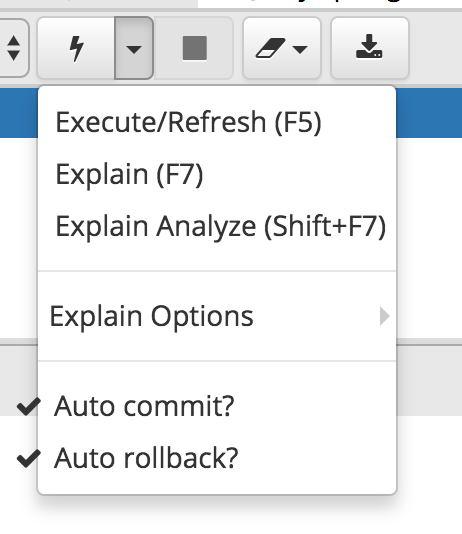Click the gray panel header strip below the splitter

[19, 381]
